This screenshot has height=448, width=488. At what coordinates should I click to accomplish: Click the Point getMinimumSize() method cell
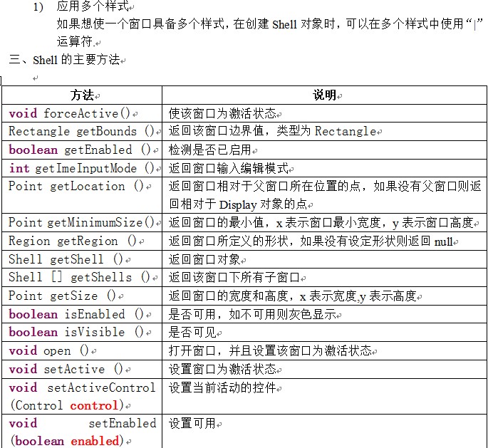(81, 223)
